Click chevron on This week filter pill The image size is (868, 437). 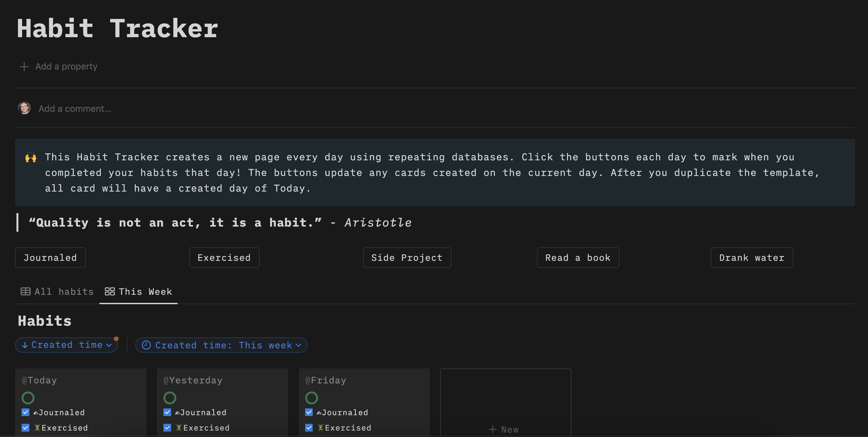299,345
